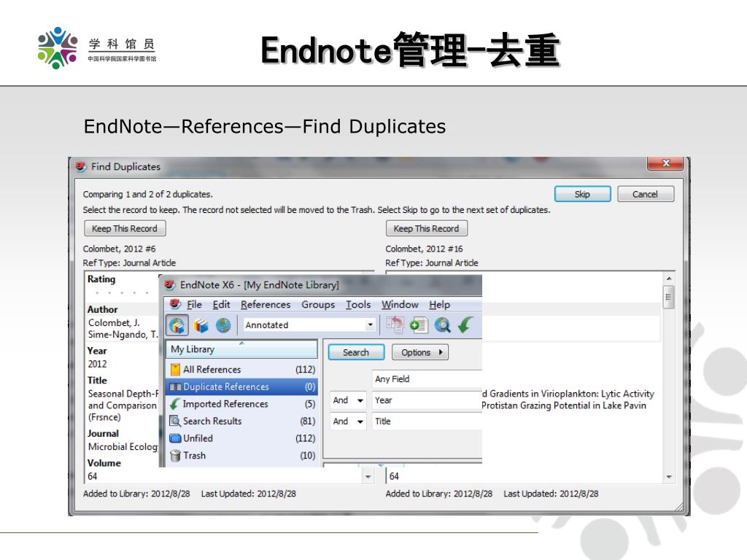Open the Groups menu

[x=318, y=304]
